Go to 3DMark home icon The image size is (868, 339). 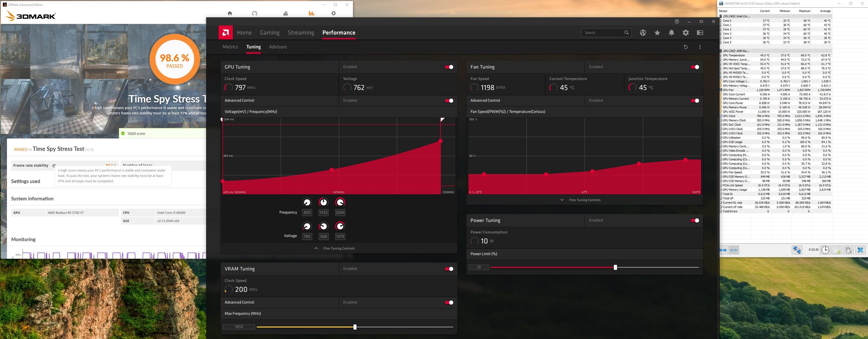tap(230, 13)
